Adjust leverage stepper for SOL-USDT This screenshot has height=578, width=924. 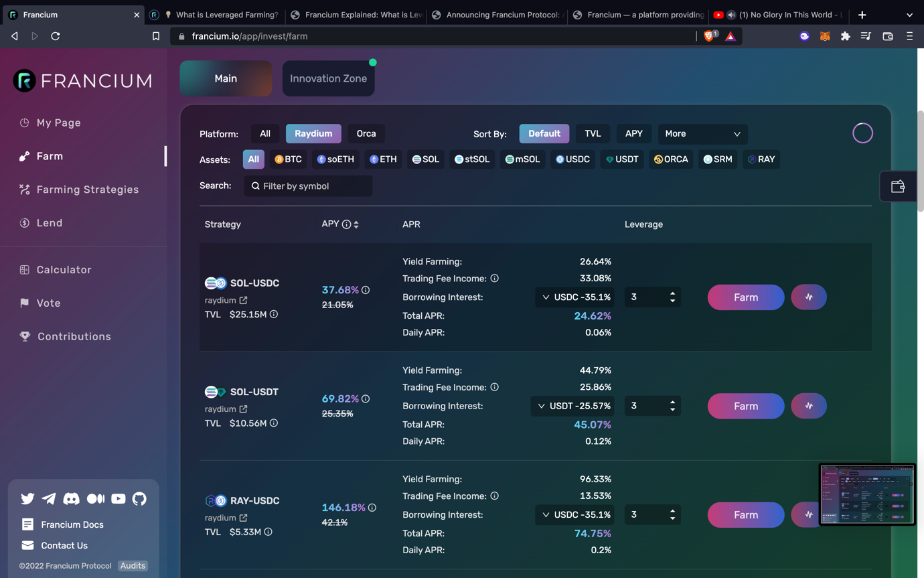tap(672, 406)
